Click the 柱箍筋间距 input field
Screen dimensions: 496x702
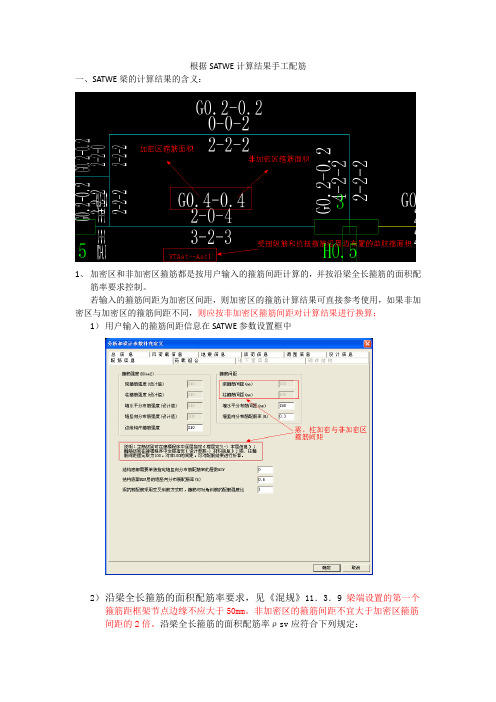pos(286,394)
